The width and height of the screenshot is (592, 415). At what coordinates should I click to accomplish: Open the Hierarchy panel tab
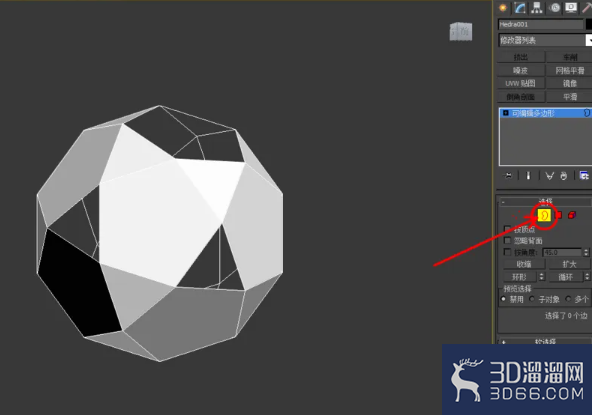pos(537,8)
